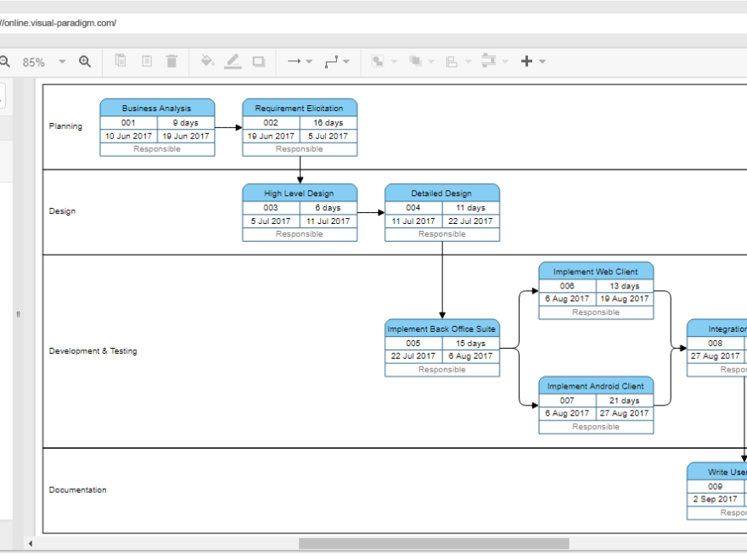Viewport: 747px width, 560px height.
Task: Click the browser address bar URL
Action: tap(58, 23)
